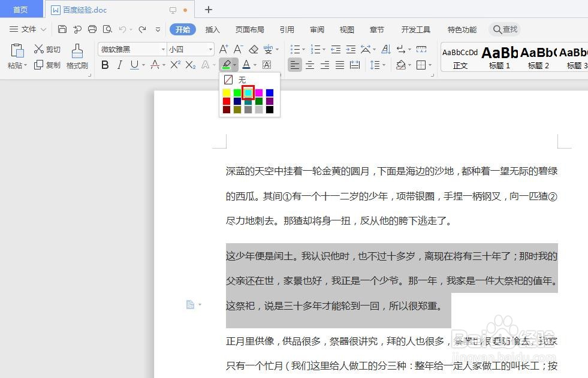Increase the font size with A+
The image size is (588, 378).
point(224,48)
